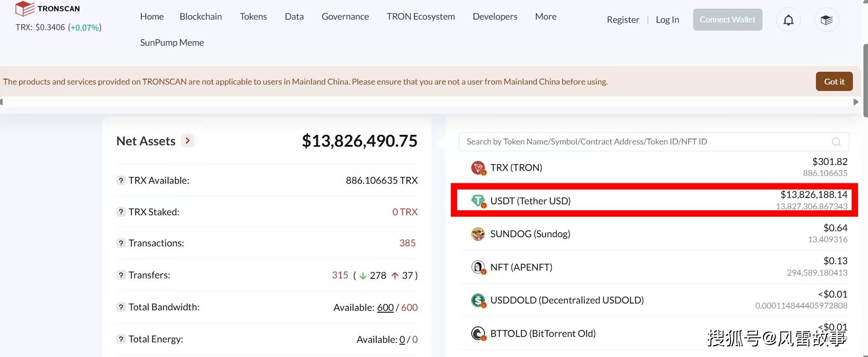Image resolution: width=868 pixels, height=357 pixels.
Task: Click the USDDOLD (Decentralized USDOLD) token name
Action: pos(567,300)
